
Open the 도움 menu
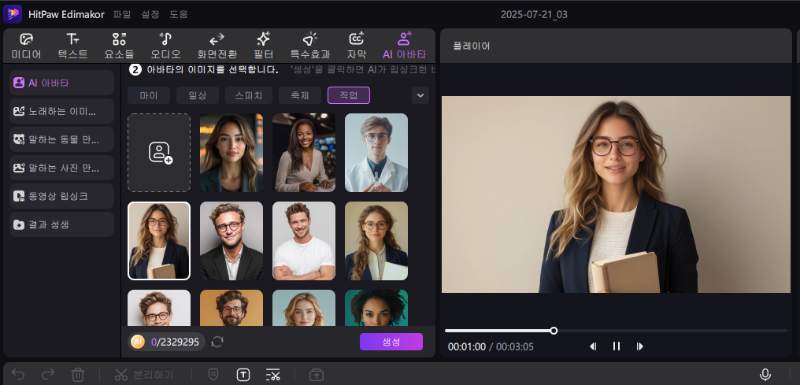click(x=179, y=14)
